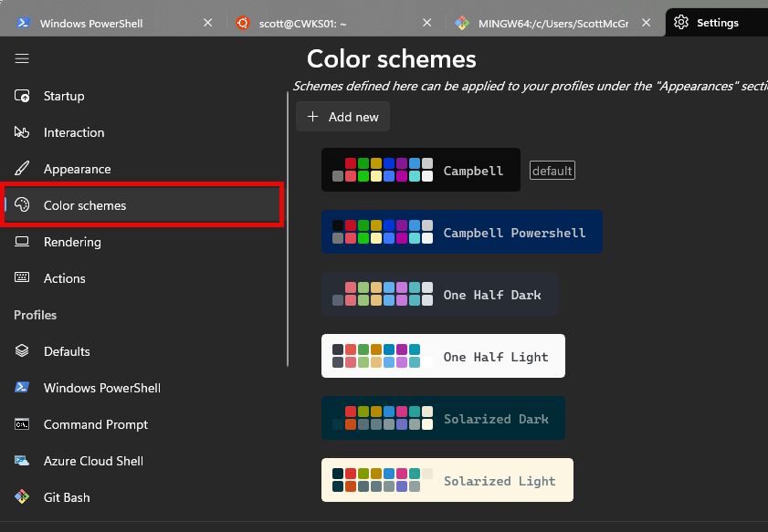
Task: Click the Windows PowerShell profile icon
Action: click(x=22, y=387)
